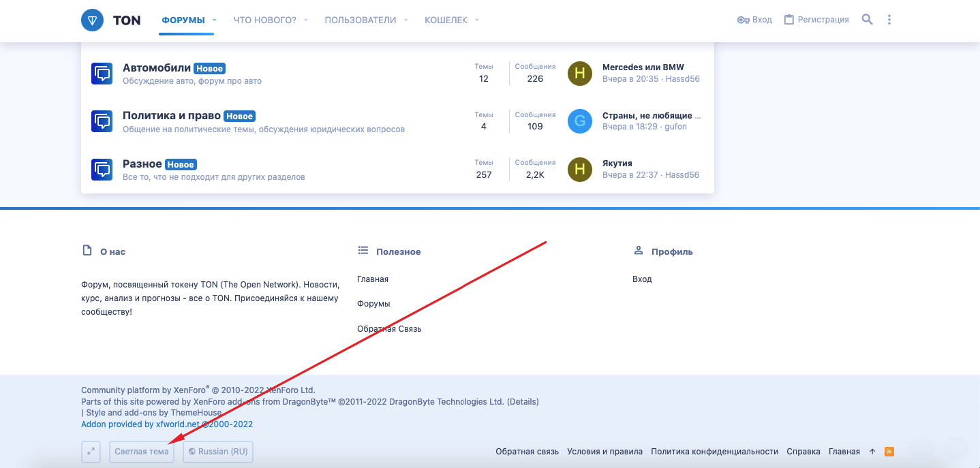The image size is (980, 468).
Task: Expand the Форумы dropdown arrow
Action: (x=214, y=20)
